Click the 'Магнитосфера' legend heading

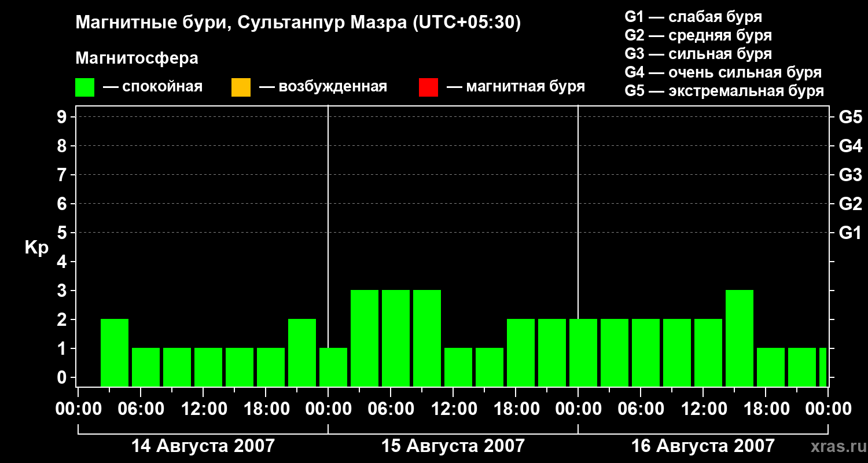coord(137,58)
